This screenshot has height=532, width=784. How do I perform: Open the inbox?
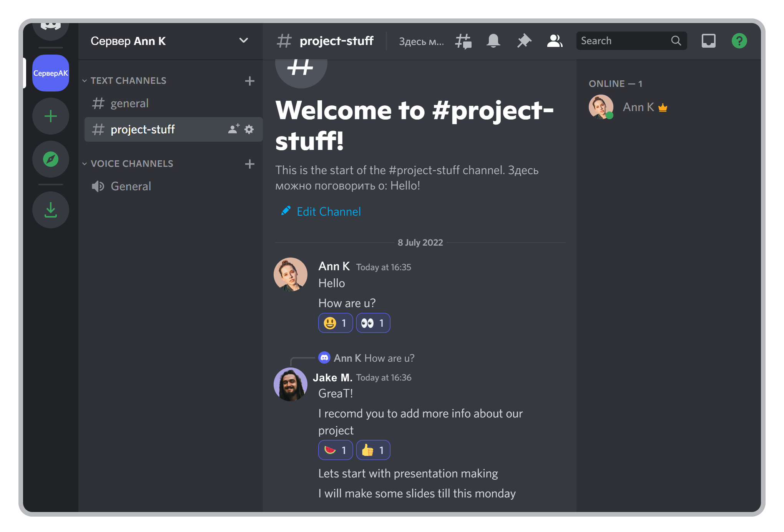coord(708,41)
